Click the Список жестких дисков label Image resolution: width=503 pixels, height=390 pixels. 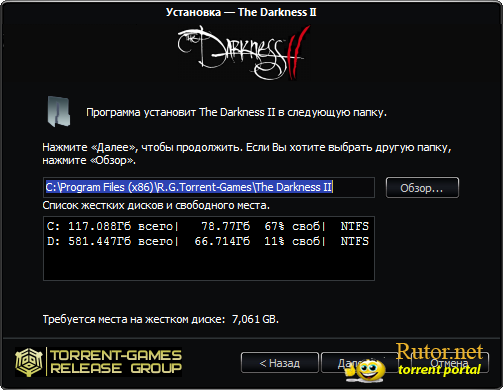coord(156,205)
